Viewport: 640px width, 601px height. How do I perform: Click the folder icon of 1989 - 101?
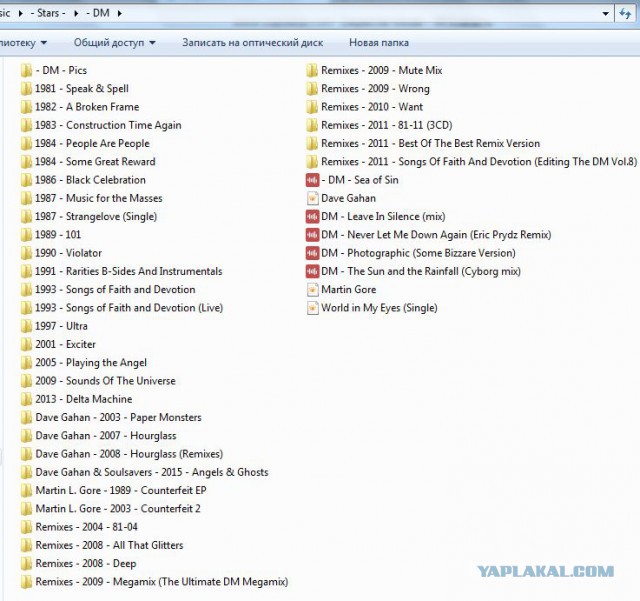coord(26,235)
